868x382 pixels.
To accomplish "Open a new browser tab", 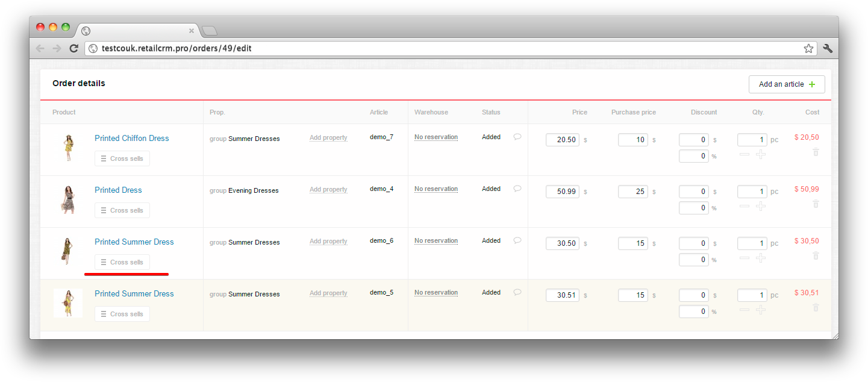I will click(x=209, y=31).
